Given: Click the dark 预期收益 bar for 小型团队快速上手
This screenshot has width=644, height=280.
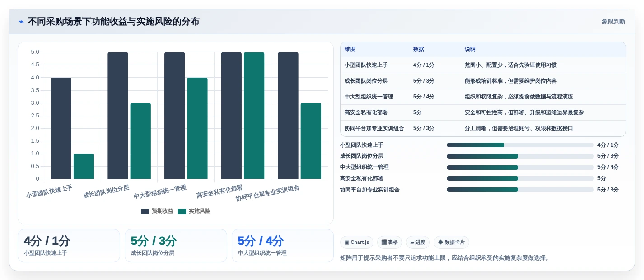Looking at the screenshot, I should (61, 128).
